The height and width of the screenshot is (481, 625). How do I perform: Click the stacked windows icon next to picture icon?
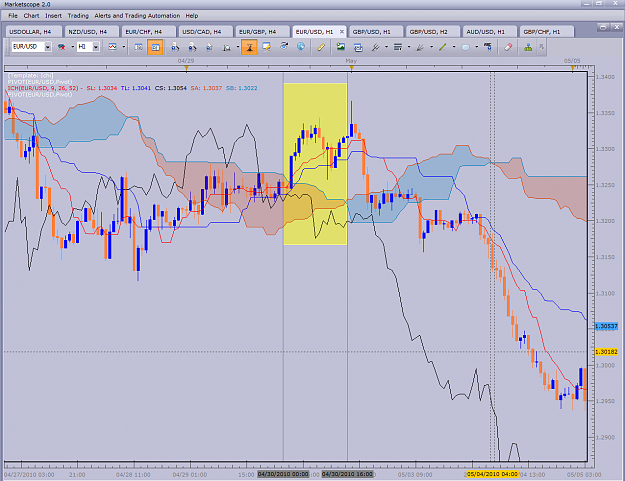click(x=358, y=47)
